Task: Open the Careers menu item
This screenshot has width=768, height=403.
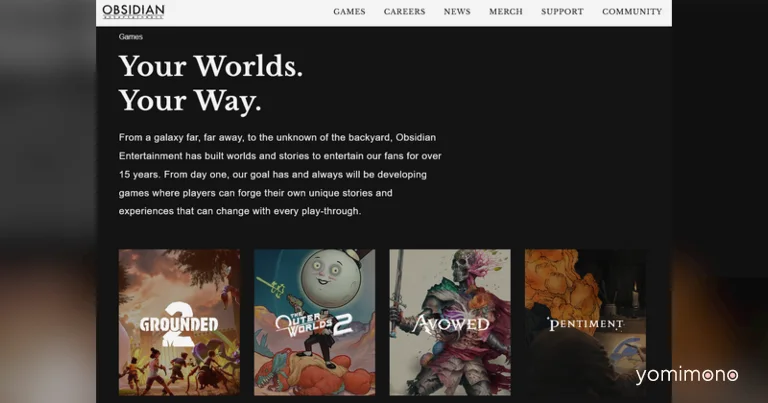Action: point(405,11)
